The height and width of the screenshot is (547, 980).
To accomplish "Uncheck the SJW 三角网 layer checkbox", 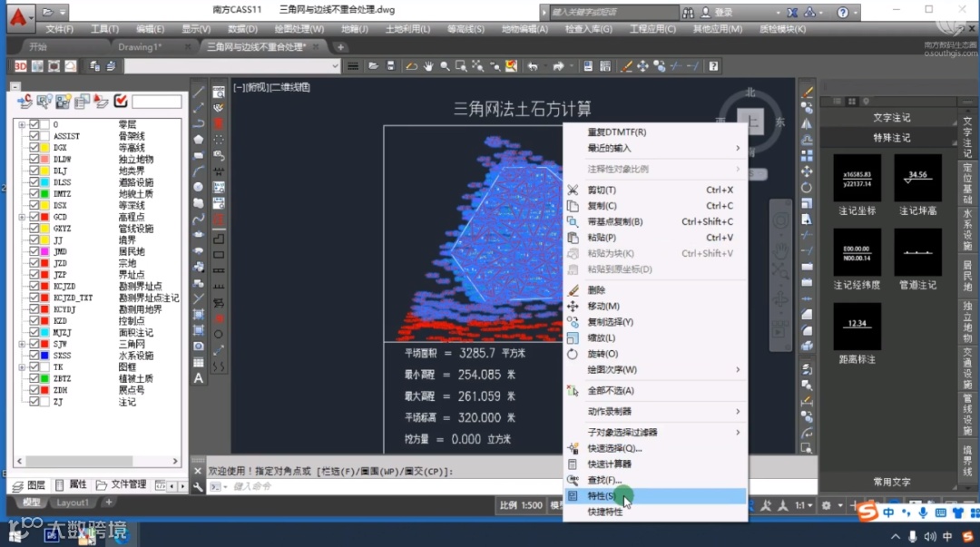I will [x=34, y=344].
